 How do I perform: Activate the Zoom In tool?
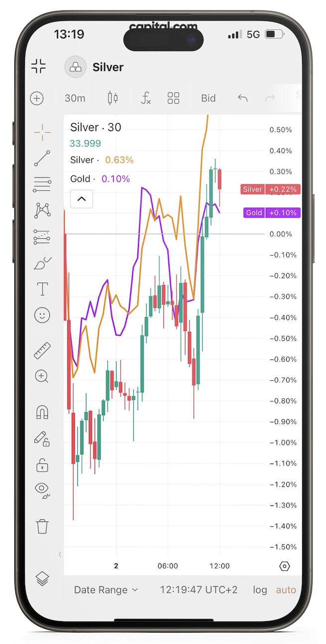(x=42, y=377)
